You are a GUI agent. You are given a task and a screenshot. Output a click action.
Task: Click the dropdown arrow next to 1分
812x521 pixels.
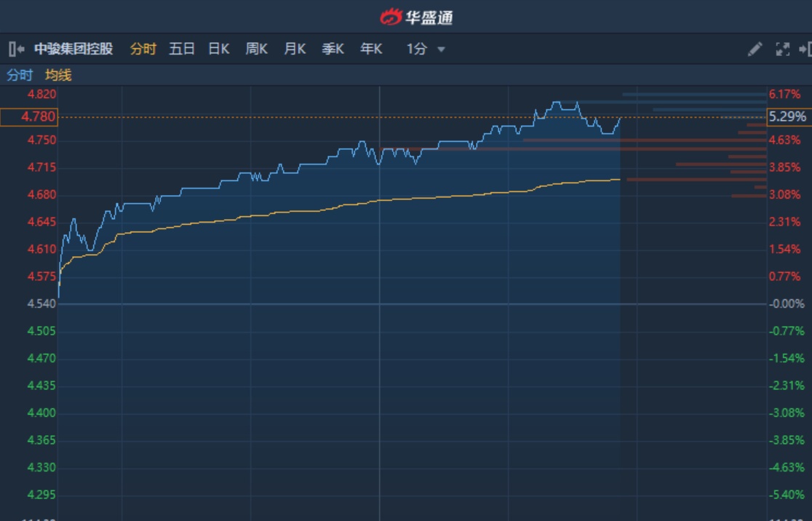pos(441,50)
